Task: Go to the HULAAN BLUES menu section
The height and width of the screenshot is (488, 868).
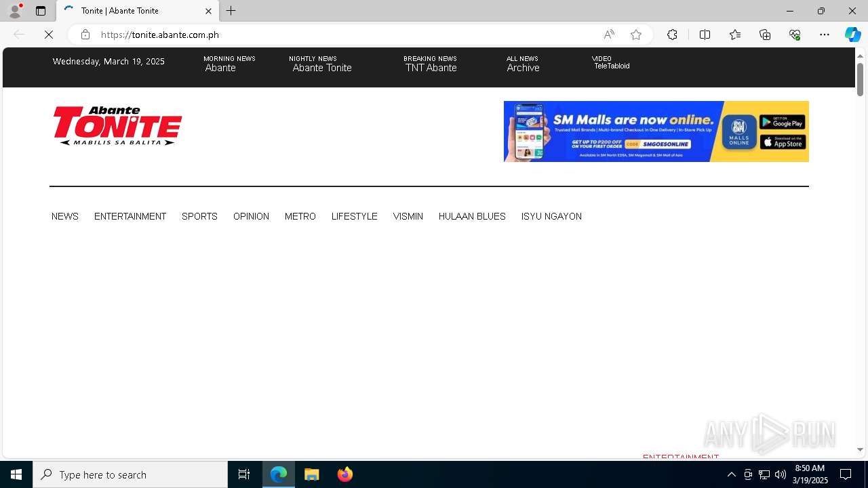Action: coord(472,216)
